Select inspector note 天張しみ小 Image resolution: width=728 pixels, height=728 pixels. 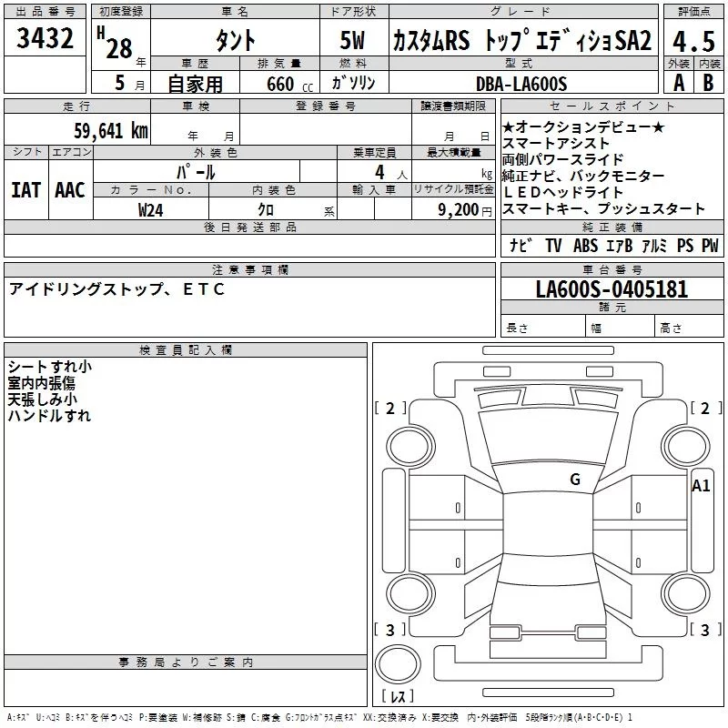coord(42,399)
